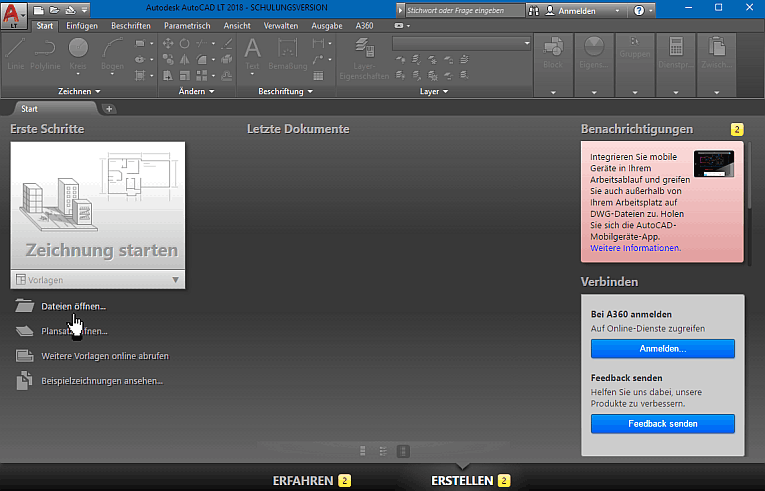
Task: Open the quick access toolbar customize dropdown
Action: point(85,10)
